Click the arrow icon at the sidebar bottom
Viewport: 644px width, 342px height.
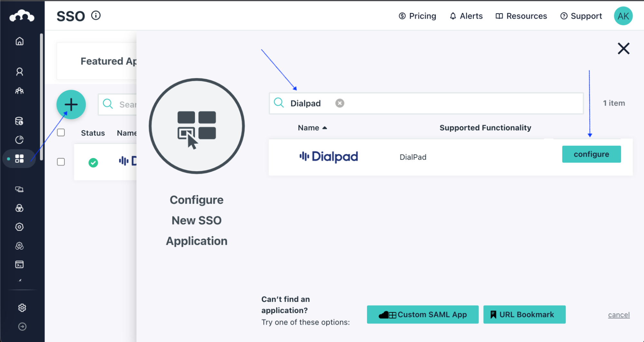(22, 327)
